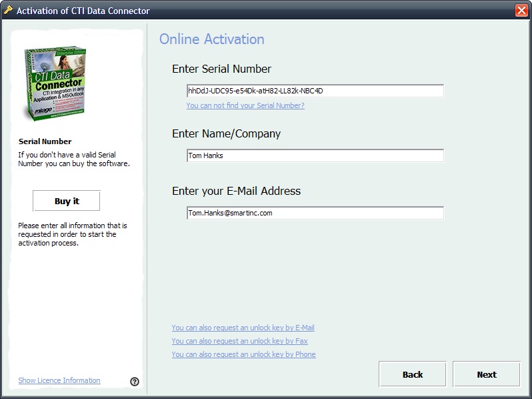Select the E-Mail Address input field
Screen dimensions: 532x399
315,213
